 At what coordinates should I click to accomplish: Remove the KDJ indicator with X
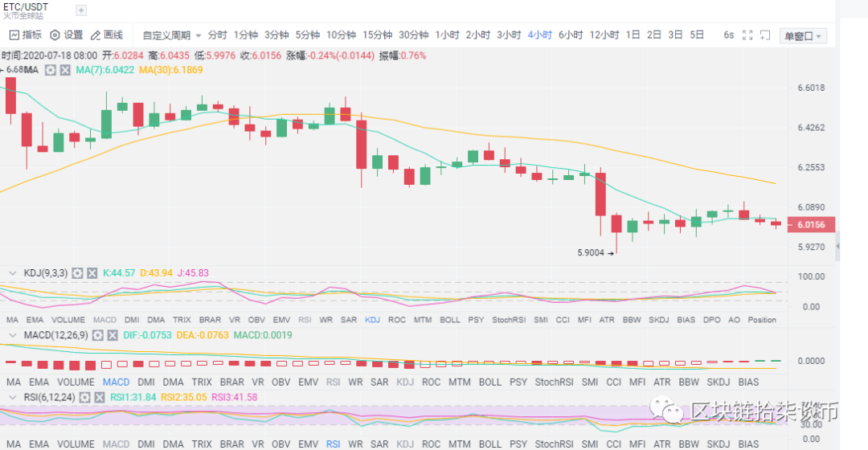tap(92, 273)
